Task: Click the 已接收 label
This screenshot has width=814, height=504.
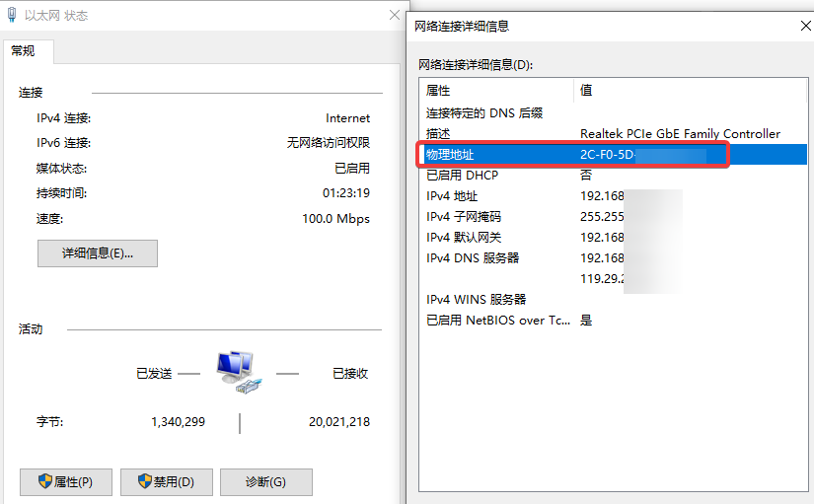Action: pos(350,374)
